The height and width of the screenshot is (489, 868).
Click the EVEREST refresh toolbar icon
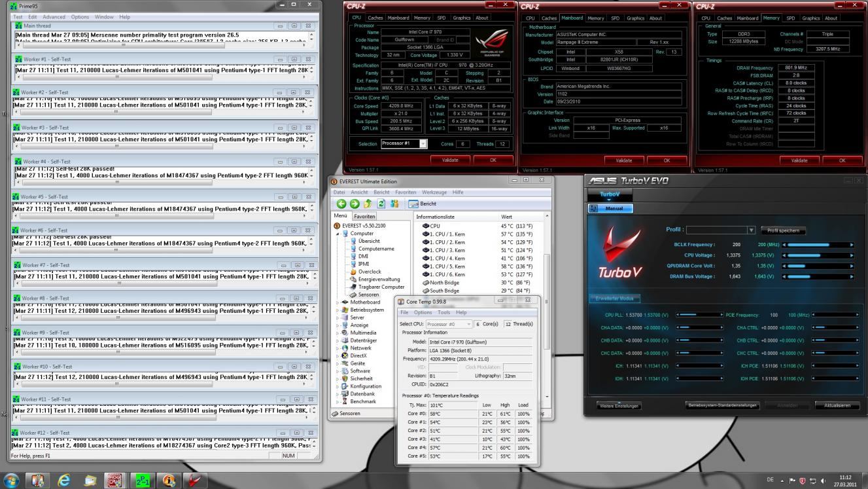[381, 204]
